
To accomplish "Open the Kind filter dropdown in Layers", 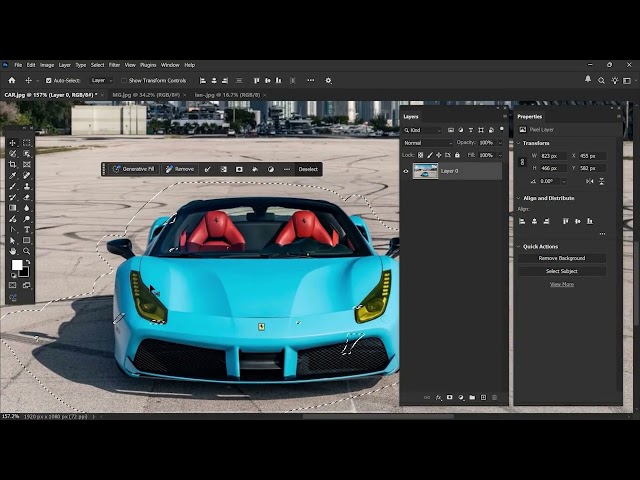I will click(422, 130).
